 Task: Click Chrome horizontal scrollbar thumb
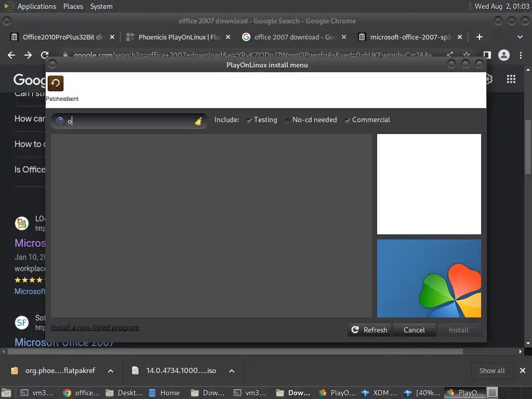click(x=235, y=352)
